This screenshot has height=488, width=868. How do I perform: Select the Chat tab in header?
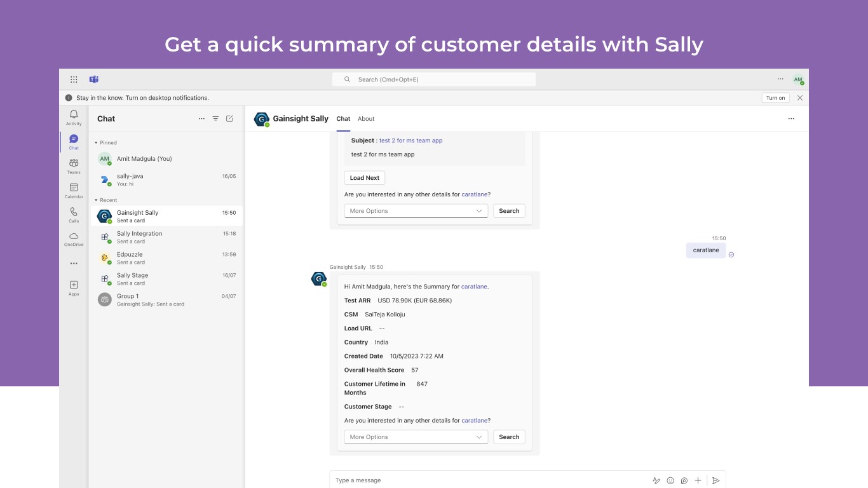[343, 119]
